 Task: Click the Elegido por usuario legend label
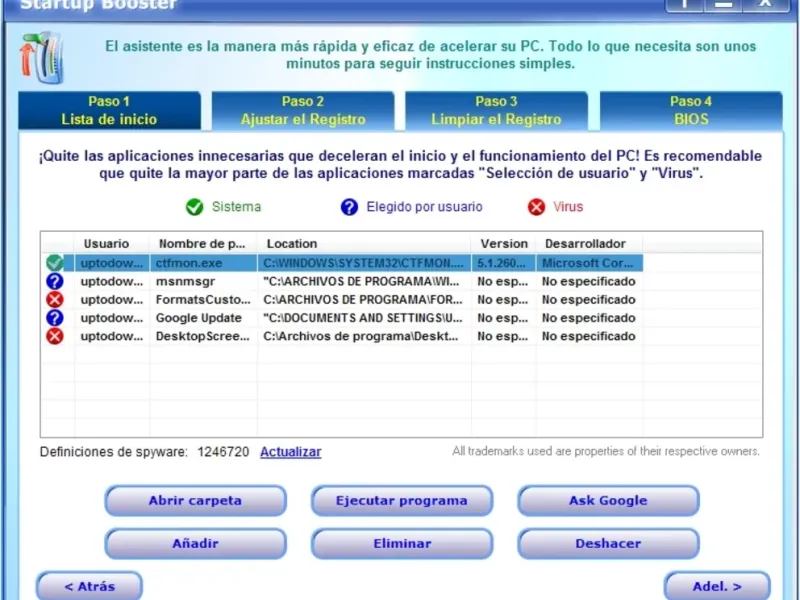point(424,207)
